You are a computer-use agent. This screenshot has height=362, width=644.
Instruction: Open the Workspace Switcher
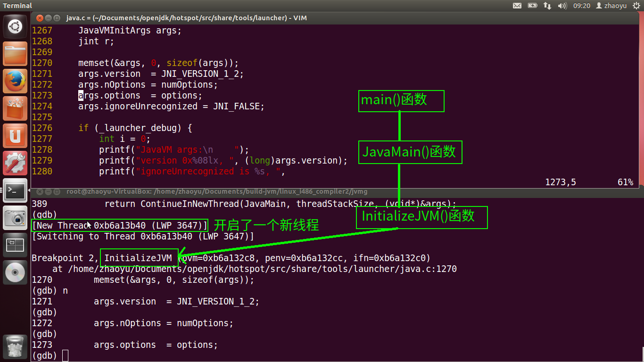tap(15, 245)
